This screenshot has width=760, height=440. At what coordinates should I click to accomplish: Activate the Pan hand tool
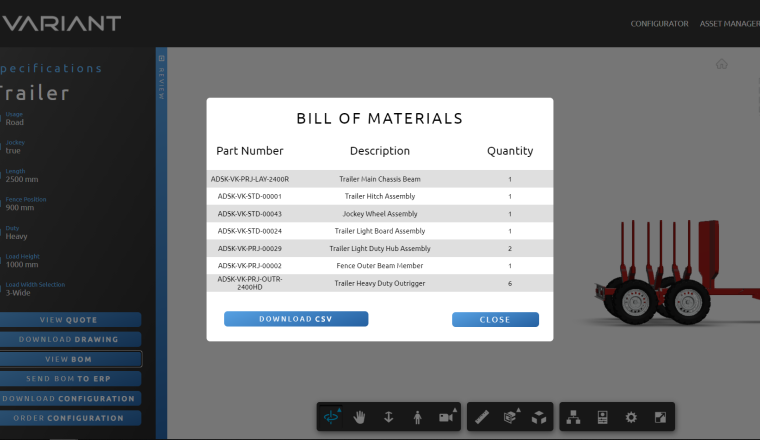click(x=360, y=417)
